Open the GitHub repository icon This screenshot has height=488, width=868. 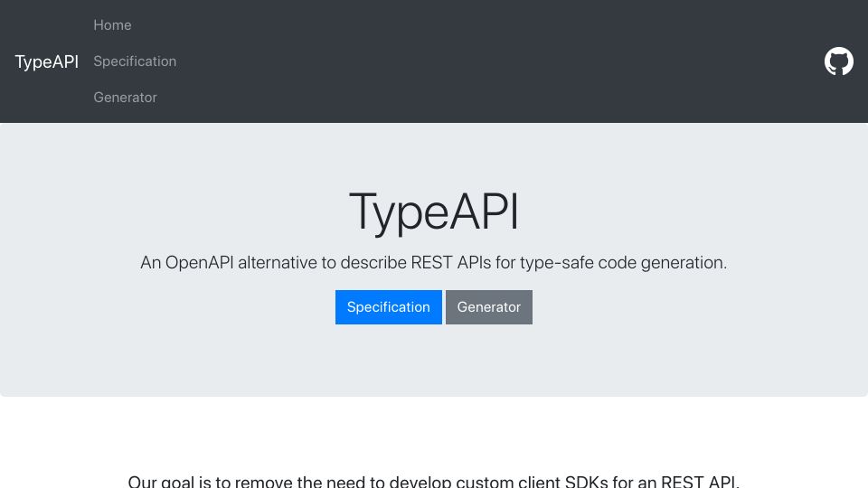pyautogui.click(x=839, y=61)
